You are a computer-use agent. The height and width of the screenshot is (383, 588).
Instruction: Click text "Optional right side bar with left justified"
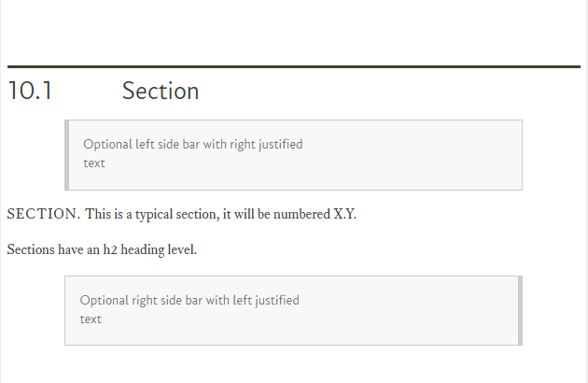(x=189, y=301)
